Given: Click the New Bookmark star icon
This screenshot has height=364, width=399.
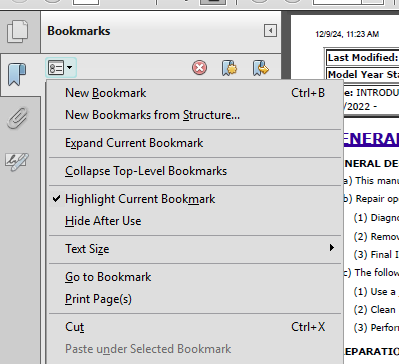Looking at the screenshot, I should 229,68.
